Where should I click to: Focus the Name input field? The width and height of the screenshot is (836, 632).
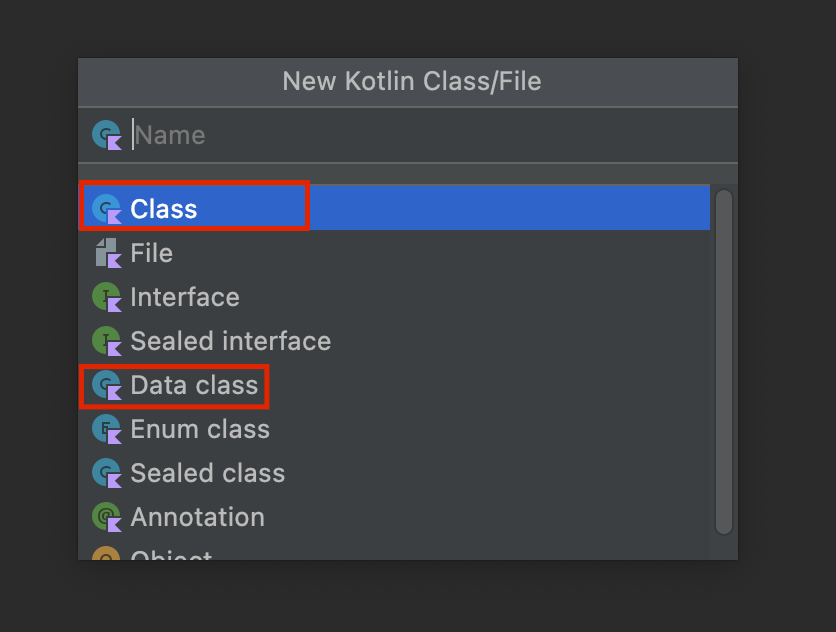(433, 135)
